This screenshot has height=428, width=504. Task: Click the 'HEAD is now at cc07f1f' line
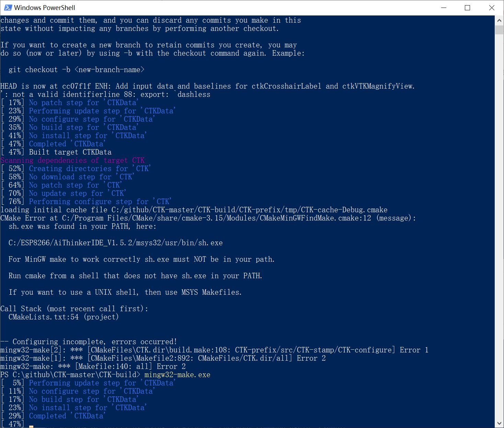click(x=207, y=86)
